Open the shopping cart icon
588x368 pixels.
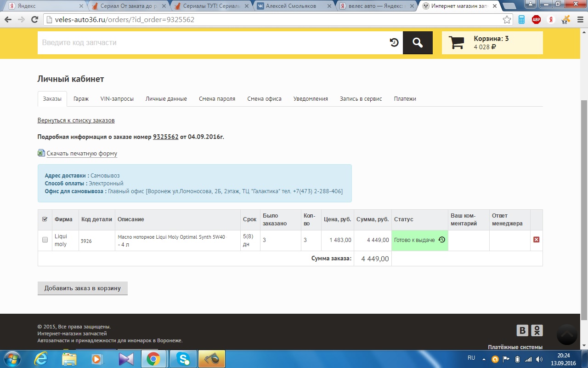[457, 43]
